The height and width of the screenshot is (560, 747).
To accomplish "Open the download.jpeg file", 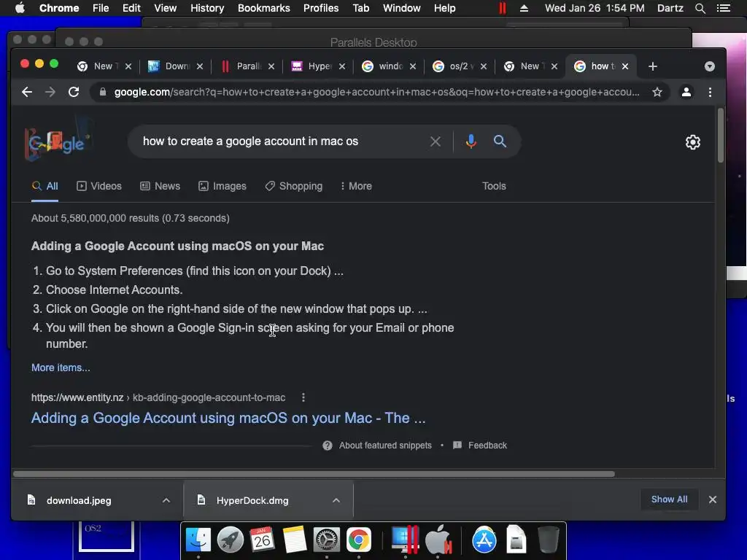I will tap(79, 500).
